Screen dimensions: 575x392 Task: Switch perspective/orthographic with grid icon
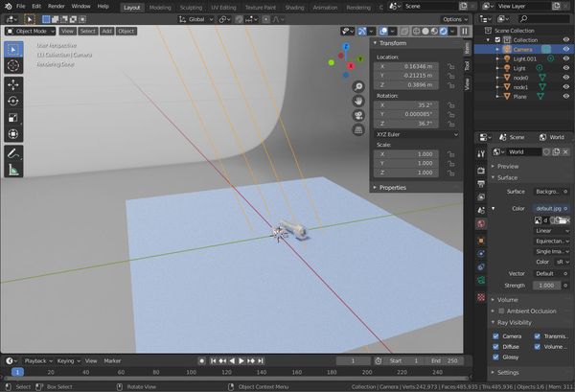pos(358,129)
